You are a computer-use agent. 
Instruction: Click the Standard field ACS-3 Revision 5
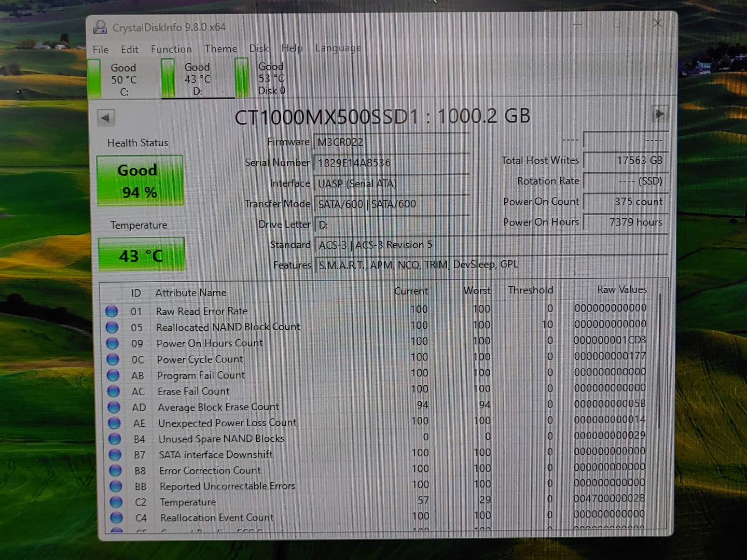coord(491,244)
